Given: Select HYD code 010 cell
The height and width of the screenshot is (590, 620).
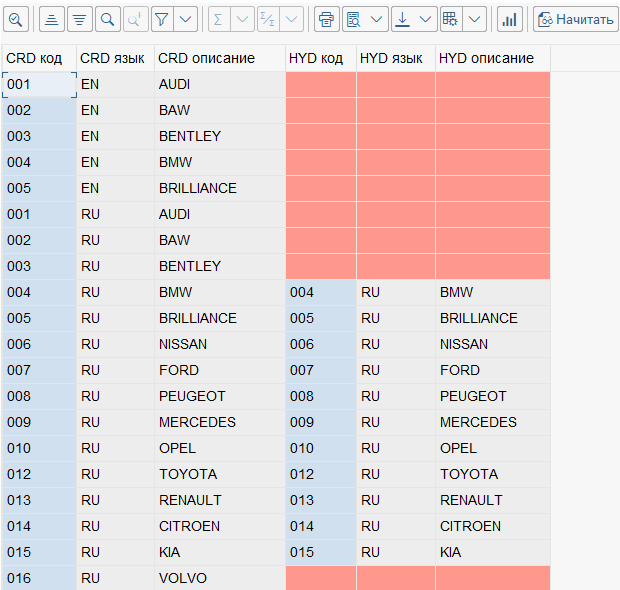Looking at the screenshot, I should (321, 448).
